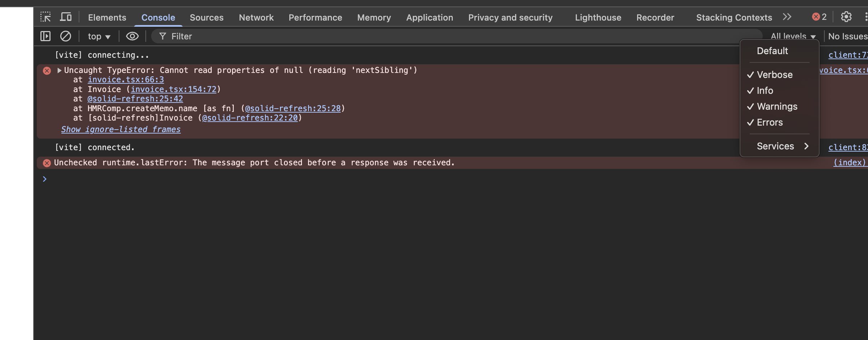868x340 pixels.
Task: Click Show ignore-listed frames link
Action: (121, 129)
